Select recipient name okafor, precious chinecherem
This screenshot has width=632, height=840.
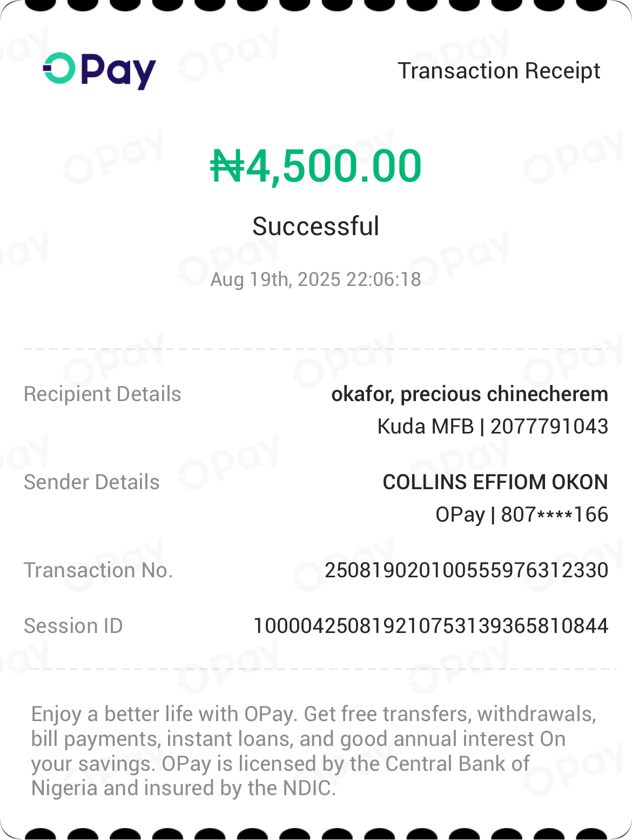[x=469, y=394]
